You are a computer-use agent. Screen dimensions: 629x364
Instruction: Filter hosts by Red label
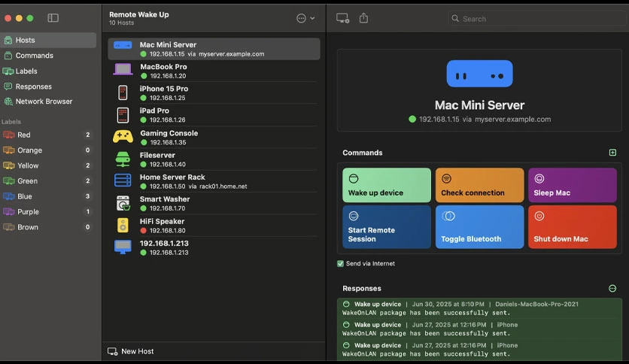tap(48, 135)
